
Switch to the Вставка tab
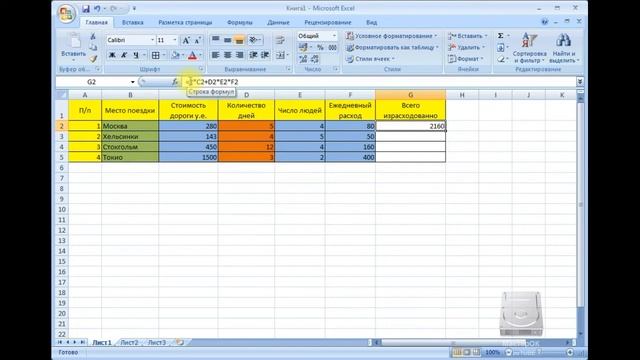[133, 22]
